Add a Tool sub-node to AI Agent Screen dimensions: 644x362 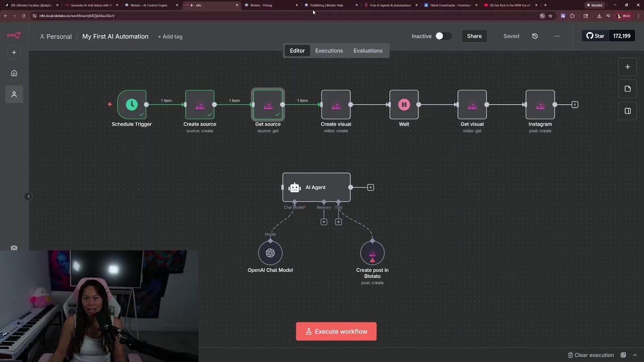(339, 222)
